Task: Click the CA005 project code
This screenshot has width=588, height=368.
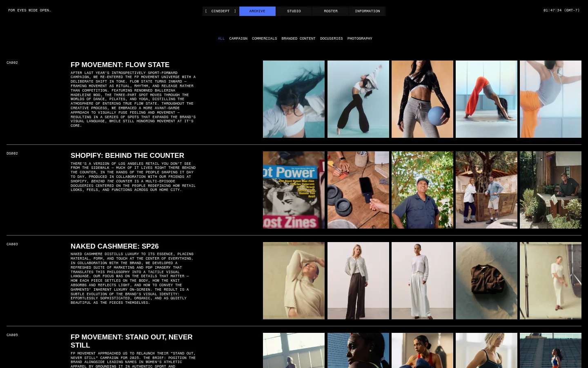Action: pyautogui.click(x=12, y=335)
